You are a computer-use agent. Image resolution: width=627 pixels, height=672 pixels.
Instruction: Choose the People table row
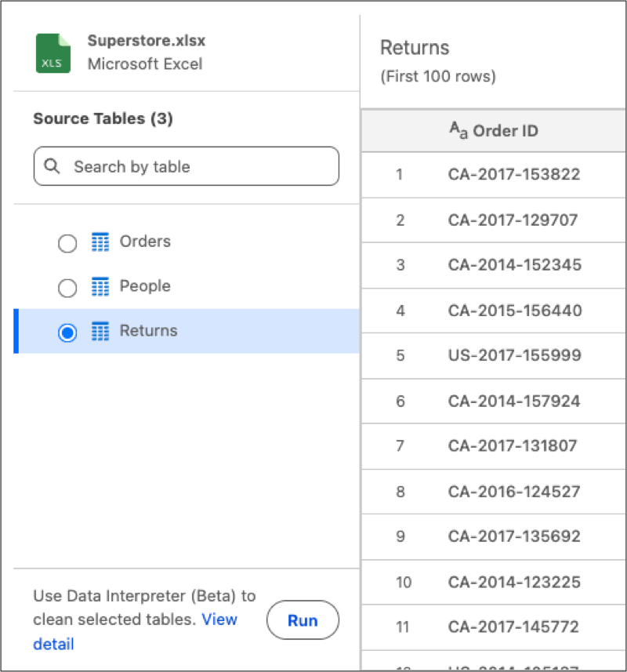click(x=187, y=287)
